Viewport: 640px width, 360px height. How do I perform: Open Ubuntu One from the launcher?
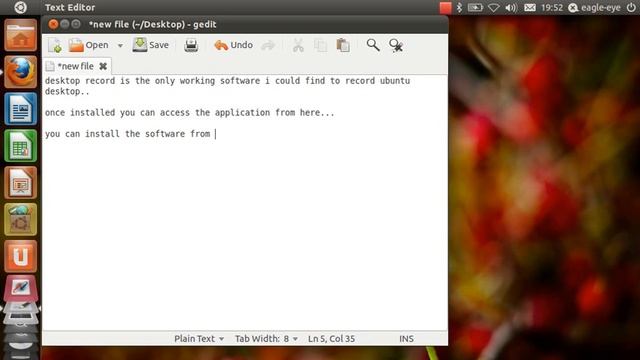(20, 256)
